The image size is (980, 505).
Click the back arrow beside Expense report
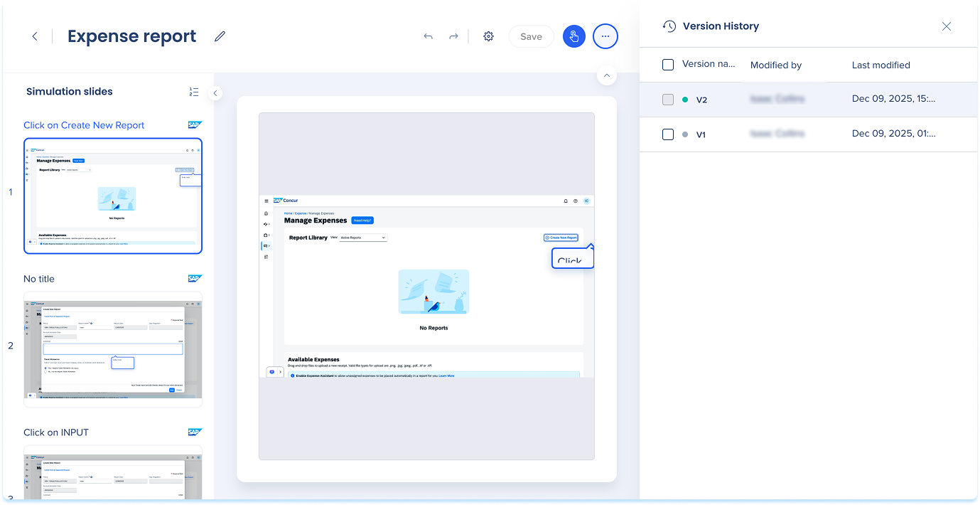(35, 36)
